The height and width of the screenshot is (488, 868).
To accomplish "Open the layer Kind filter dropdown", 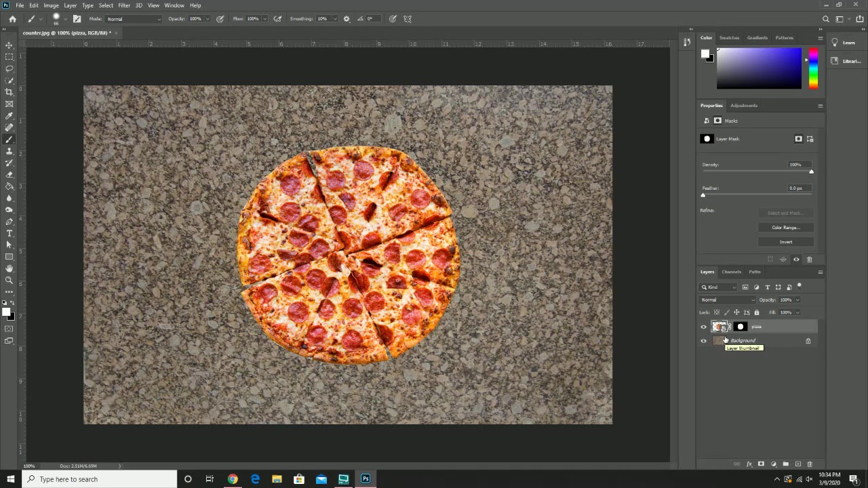I will tap(719, 287).
